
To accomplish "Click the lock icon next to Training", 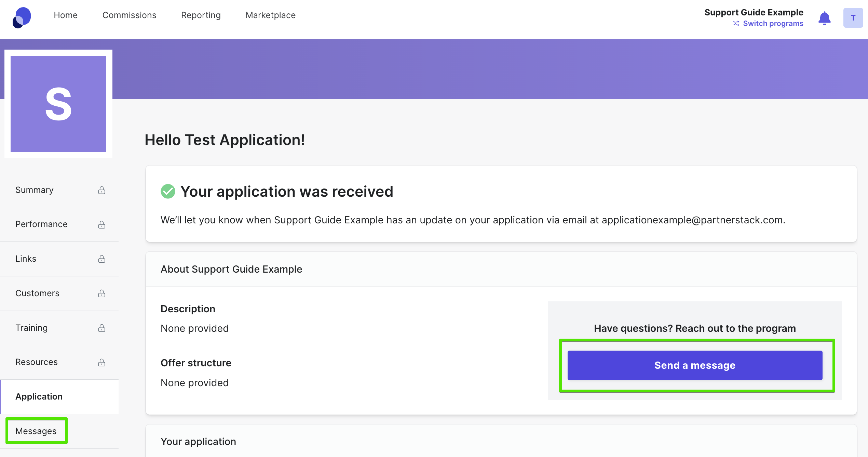I will (x=101, y=328).
